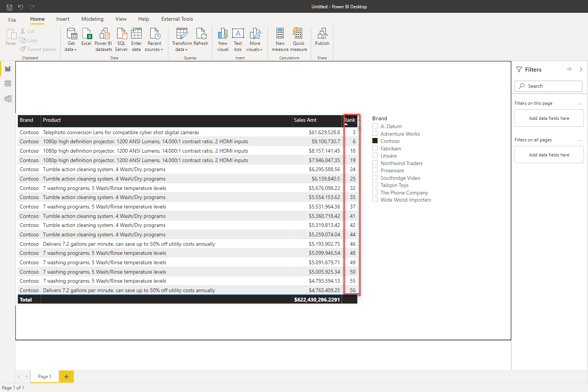Open Get data on the Home ribbon
The image size is (588, 392).
point(70,39)
